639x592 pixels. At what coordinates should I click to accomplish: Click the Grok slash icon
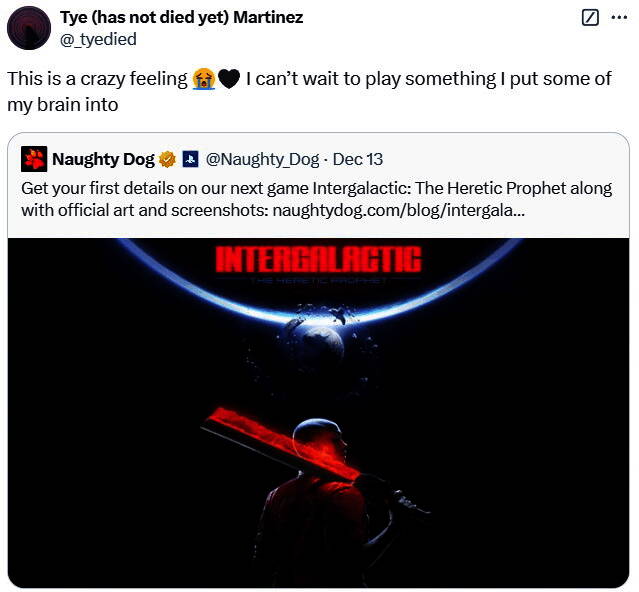click(x=590, y=18)
